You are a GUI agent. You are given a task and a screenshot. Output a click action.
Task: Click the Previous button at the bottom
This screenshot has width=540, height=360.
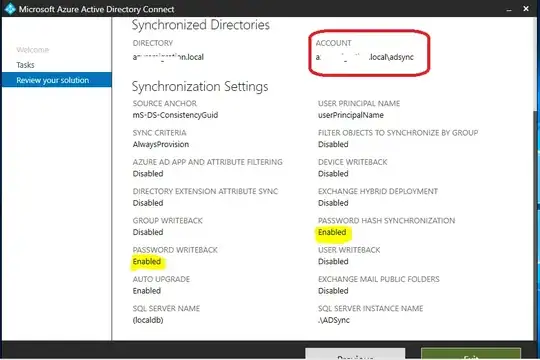tap(355, 354)
